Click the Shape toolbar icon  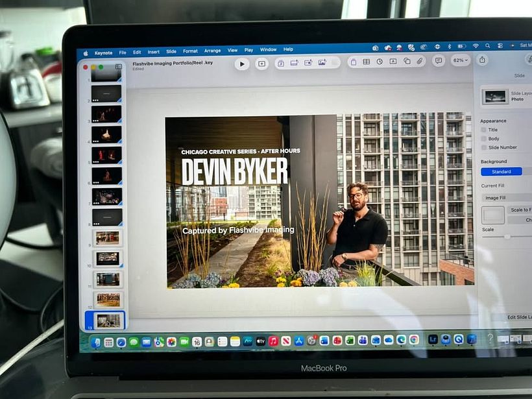[x=407, y=61]
